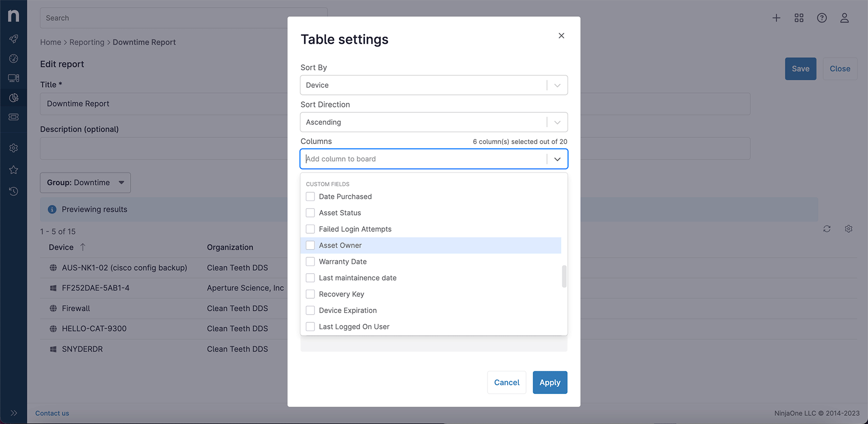Image resolution: width=868 pixels, height=424 pixels.
Task: Enable the Warranty Date column checkbox
Action: (311, 262)
